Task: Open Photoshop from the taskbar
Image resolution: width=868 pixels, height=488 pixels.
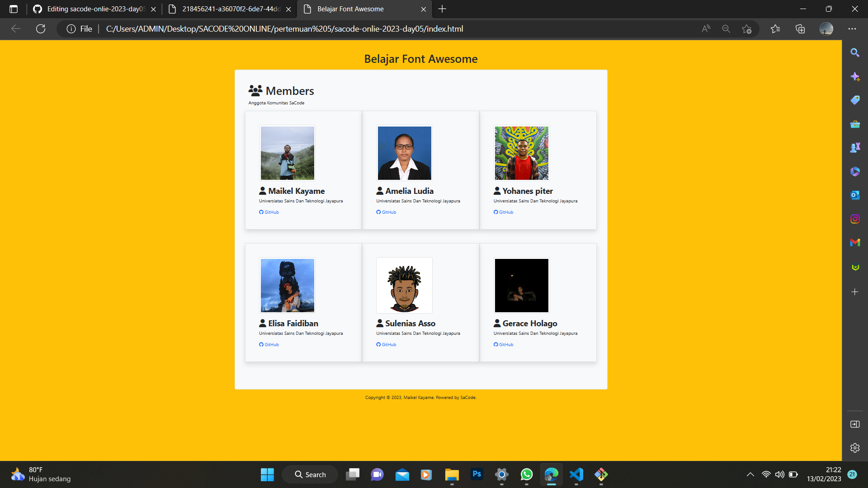Action: (477, 474)
